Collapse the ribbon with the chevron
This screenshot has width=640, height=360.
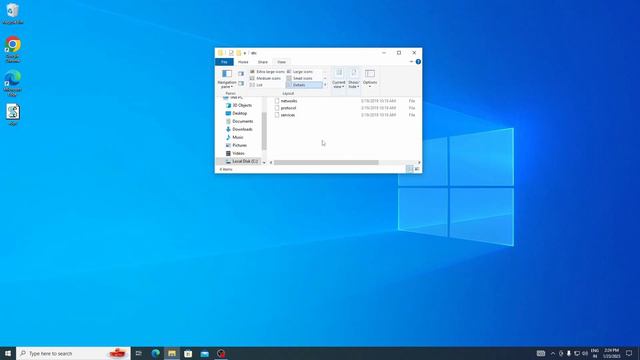click(411, 62)
